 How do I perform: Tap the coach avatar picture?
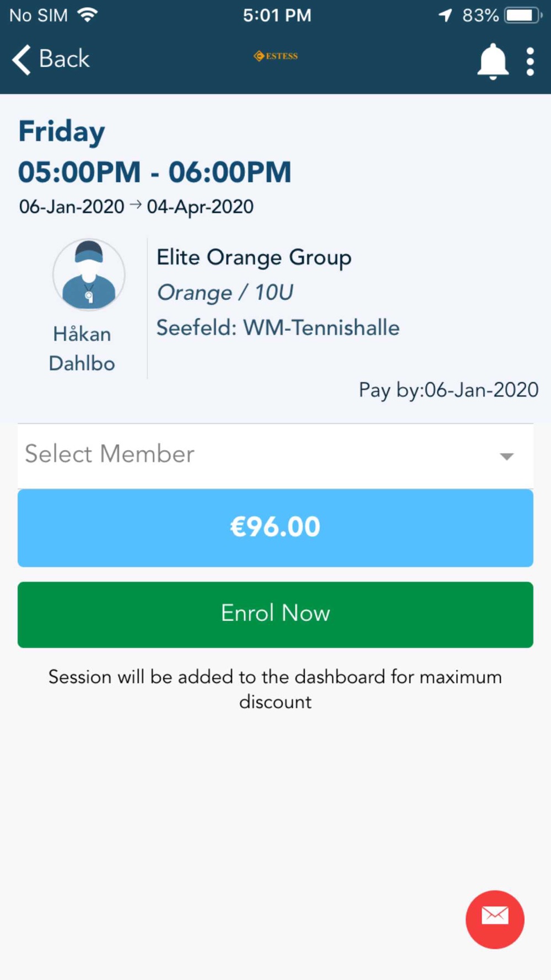[89, 274]
